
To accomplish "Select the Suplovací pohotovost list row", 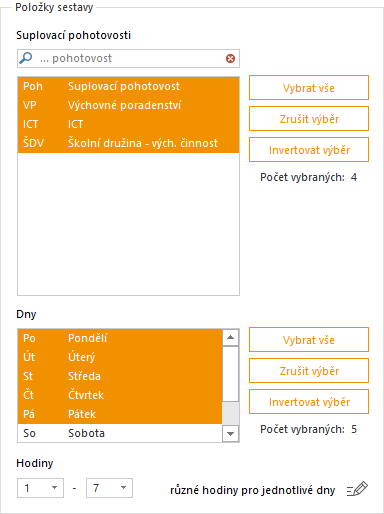I will (128, 86).
